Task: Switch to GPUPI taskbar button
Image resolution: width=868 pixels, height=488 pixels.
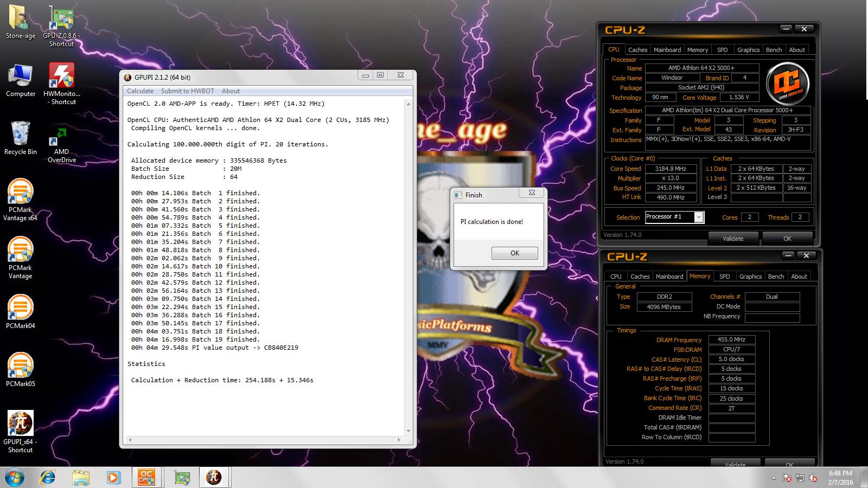Action: point(214,477)
